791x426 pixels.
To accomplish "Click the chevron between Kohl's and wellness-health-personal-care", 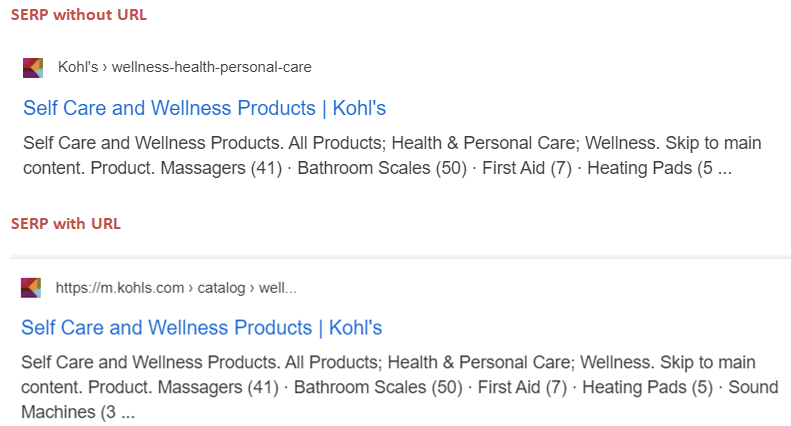I will (105, 67).
